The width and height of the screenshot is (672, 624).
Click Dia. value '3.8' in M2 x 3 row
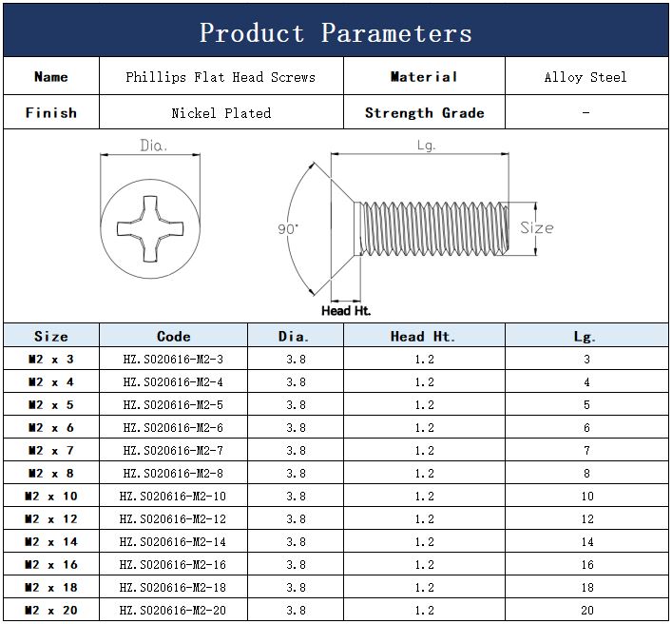(296, 359)
